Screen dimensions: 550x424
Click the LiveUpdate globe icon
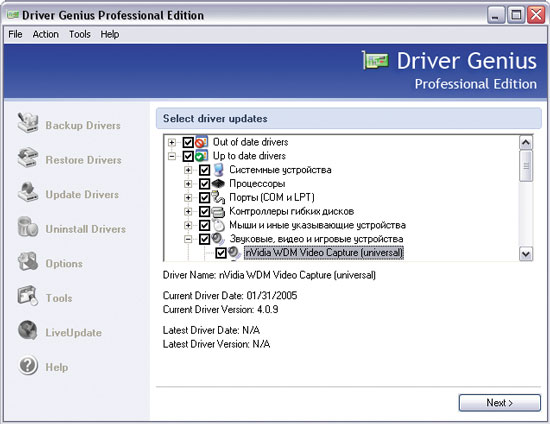point(28,330)
